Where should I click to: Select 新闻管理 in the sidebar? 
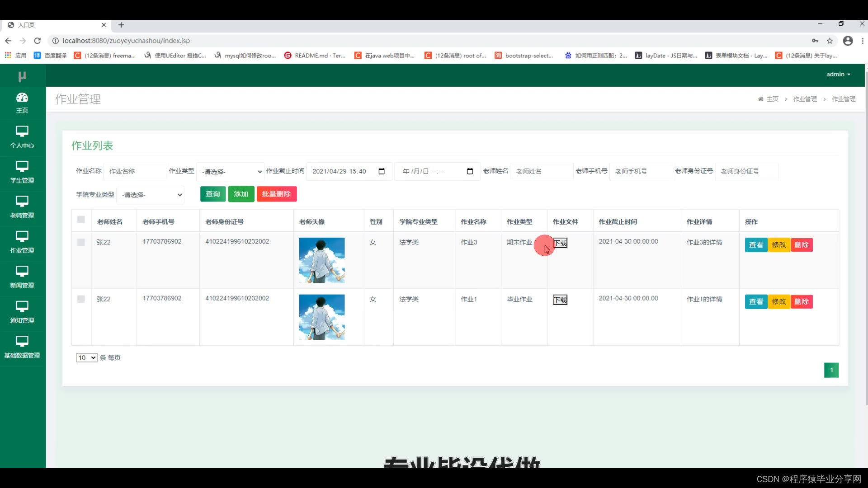click(x=22, y=277)
